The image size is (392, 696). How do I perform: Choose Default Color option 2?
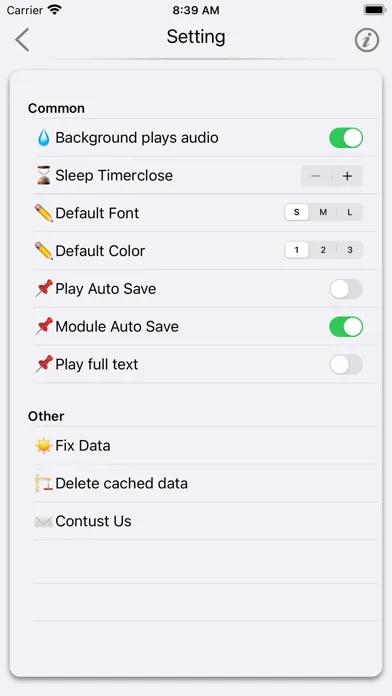[323, 250]
